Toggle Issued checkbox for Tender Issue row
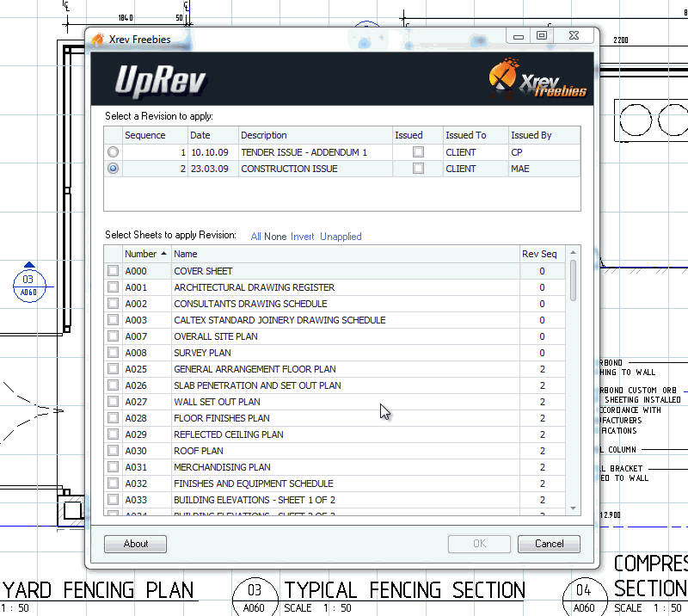This screenshot has width=688, height=616. (x=418, y=152)
